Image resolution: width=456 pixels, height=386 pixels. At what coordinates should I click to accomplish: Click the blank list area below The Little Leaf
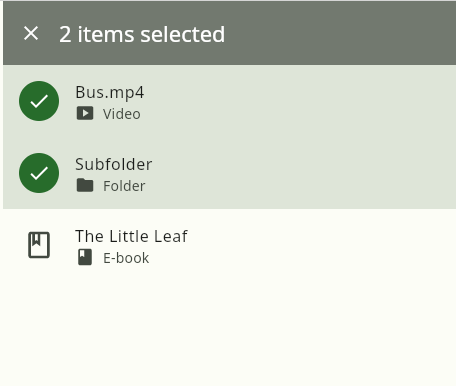coord(229,333)
